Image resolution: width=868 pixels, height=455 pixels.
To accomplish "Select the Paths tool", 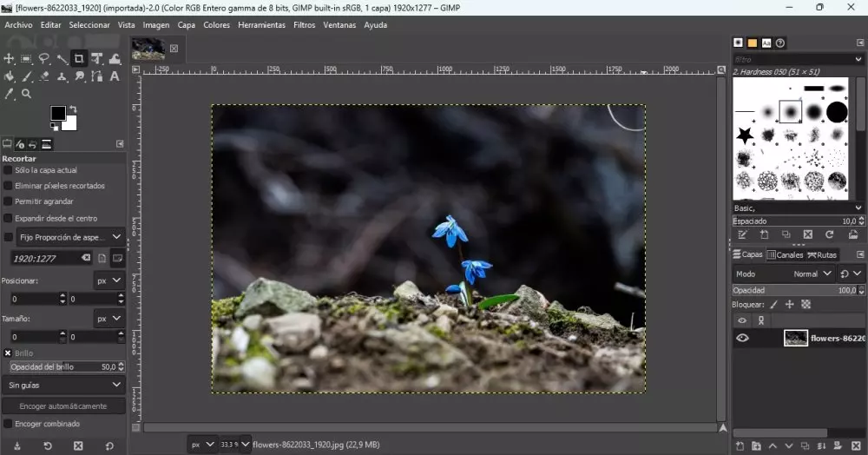I will click(97, 76).
